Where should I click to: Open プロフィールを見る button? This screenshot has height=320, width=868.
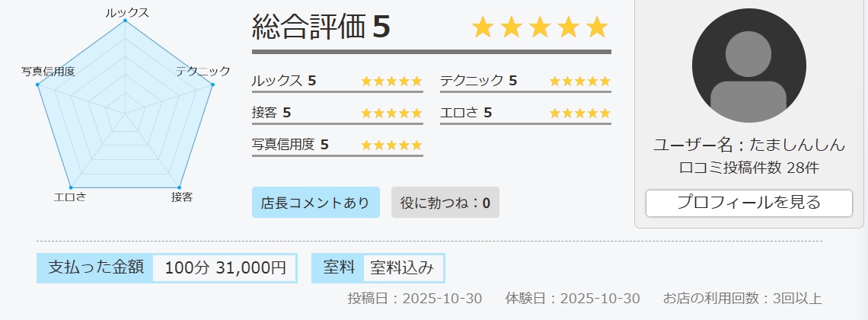pos(748,203)
